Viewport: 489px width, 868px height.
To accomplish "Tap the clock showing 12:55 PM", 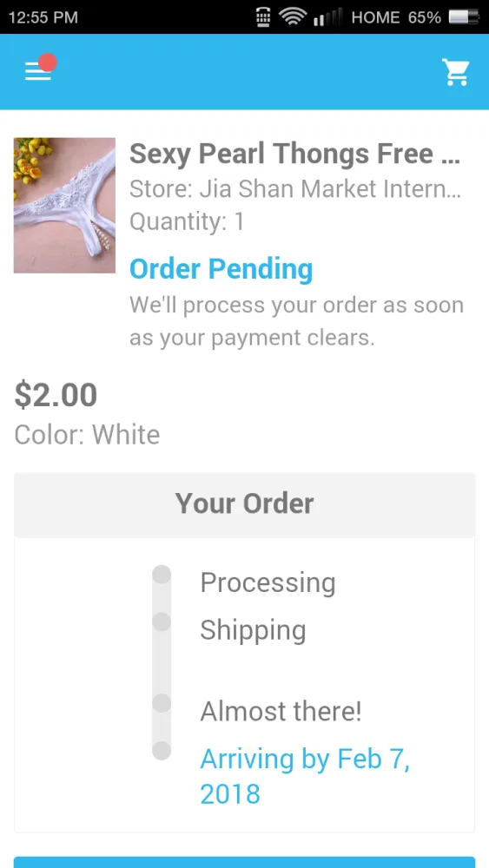I will [x=43, y=17].
